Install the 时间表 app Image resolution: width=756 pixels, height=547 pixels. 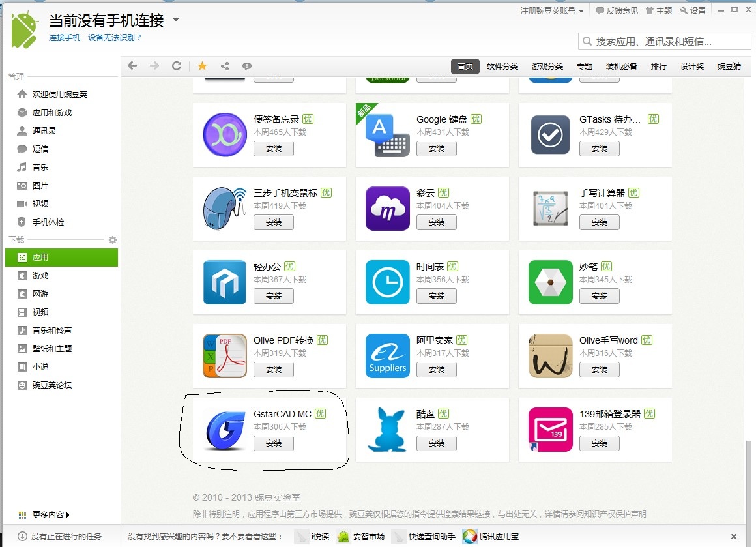pyautogui.click(x=437, y=296)
